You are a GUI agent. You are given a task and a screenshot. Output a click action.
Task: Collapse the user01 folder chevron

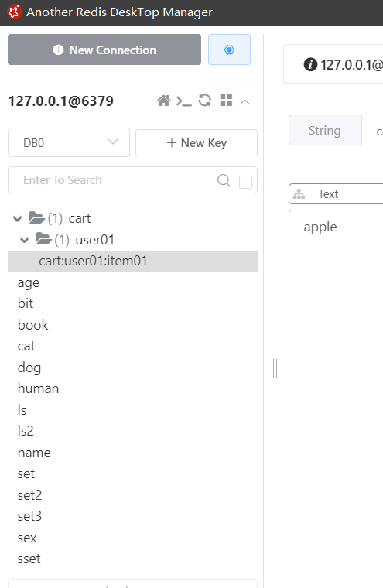tap(25, 240)
